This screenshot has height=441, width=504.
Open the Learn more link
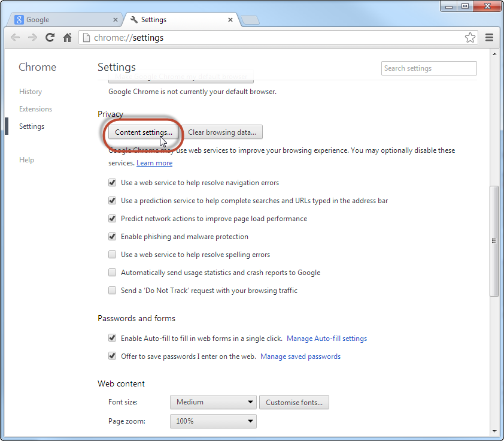tap(154, 163)
